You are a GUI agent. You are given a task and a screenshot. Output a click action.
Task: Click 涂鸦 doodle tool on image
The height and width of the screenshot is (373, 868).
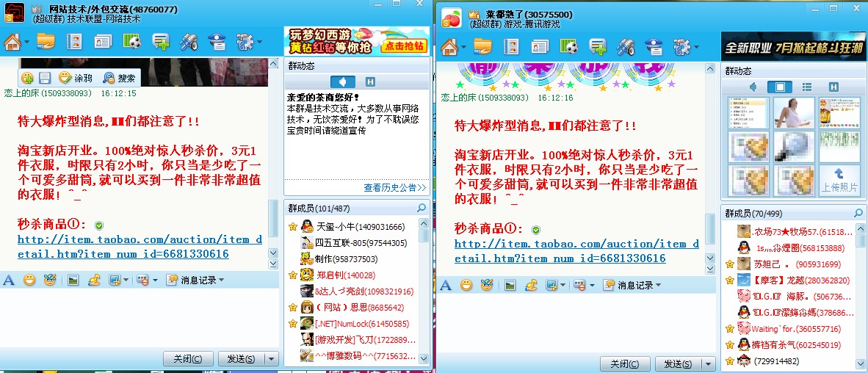76,78
